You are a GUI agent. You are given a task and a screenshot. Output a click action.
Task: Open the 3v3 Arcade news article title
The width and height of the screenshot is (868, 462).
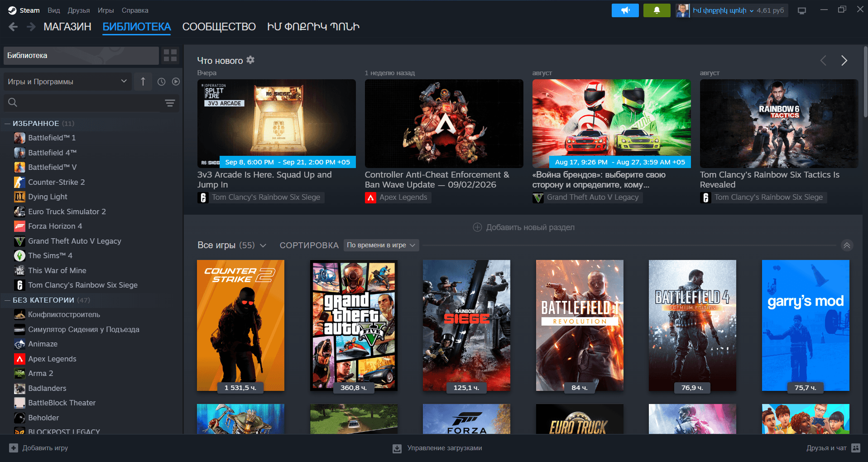(264, 180)
